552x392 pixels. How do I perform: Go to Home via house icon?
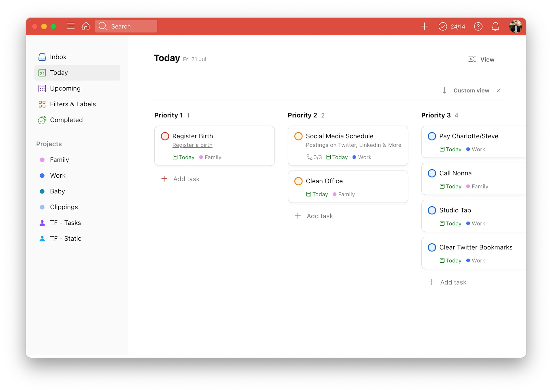[x=86, y=26]
